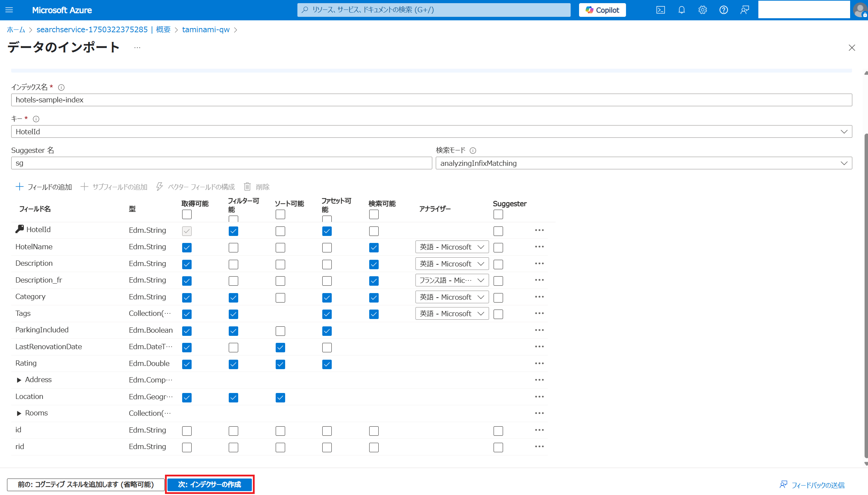Open the HotelName row ellipsis menu
The height and width of the screenshot is (495, 868).
(x=539, y=247)
